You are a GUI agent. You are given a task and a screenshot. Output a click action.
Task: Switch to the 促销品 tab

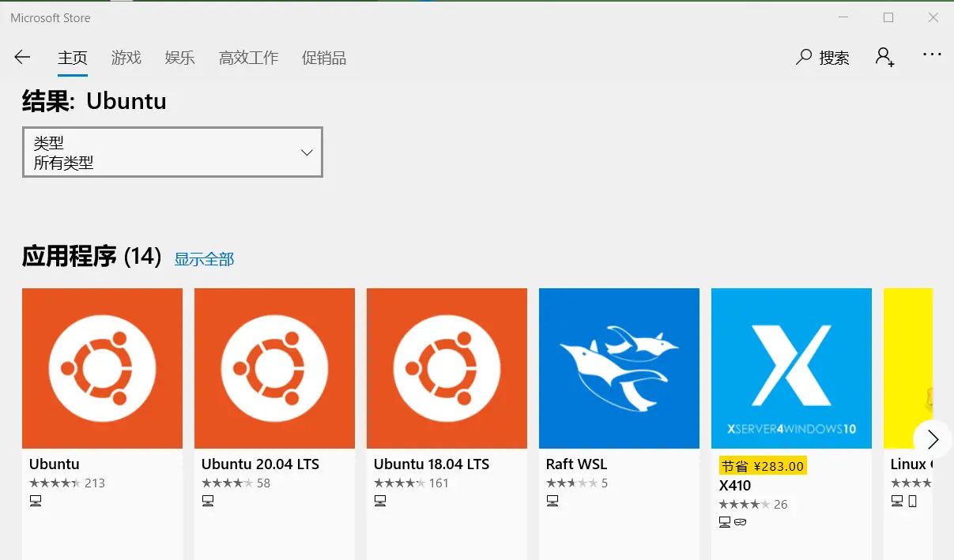click(x=324, y=57)
